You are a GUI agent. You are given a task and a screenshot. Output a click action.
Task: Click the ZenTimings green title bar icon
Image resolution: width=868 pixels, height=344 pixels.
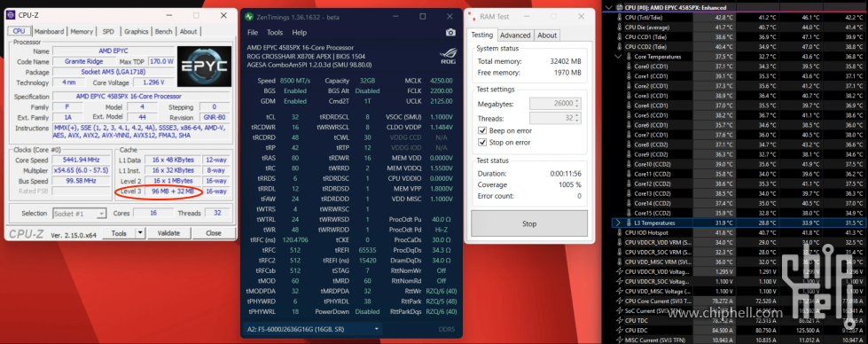tap(249, 17)
